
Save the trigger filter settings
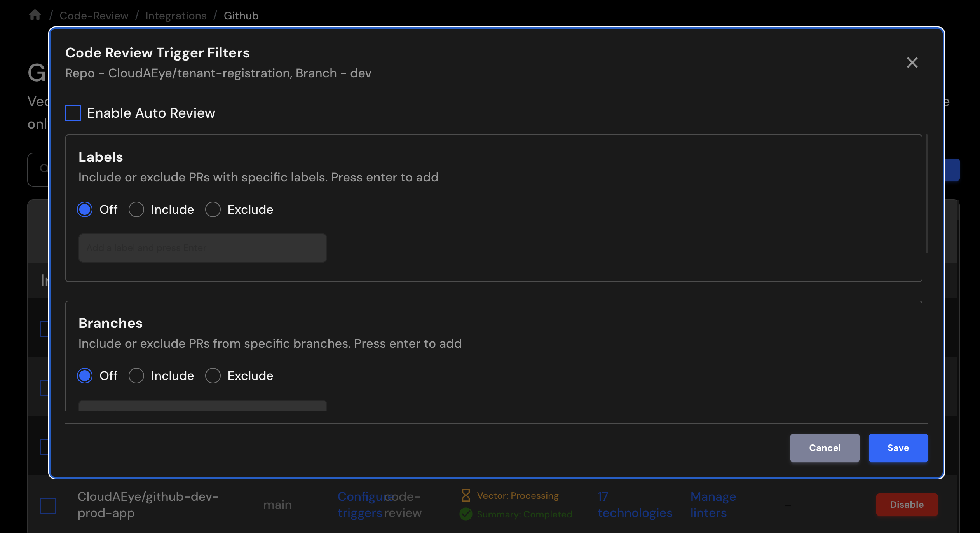coord(898,448)
